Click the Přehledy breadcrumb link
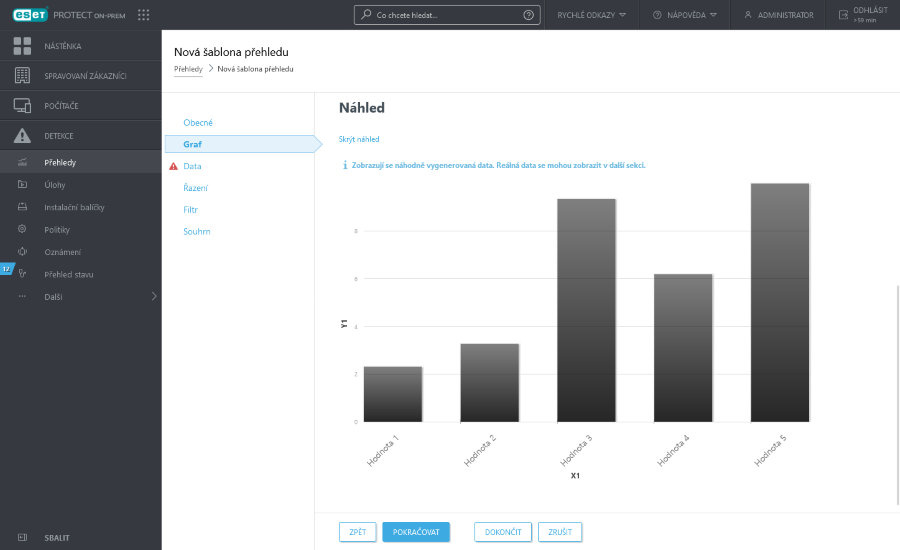 [x=188, y=69]
